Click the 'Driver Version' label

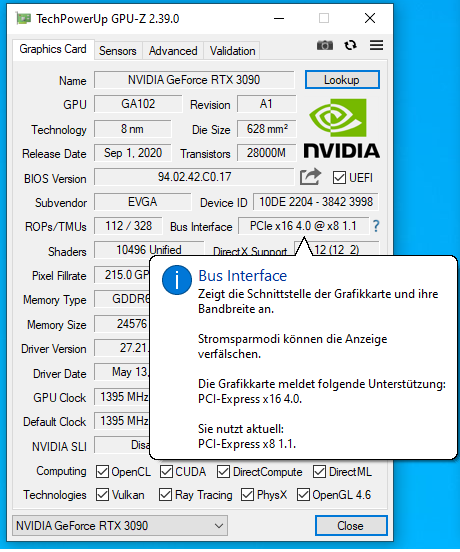(x=54, y=349)
